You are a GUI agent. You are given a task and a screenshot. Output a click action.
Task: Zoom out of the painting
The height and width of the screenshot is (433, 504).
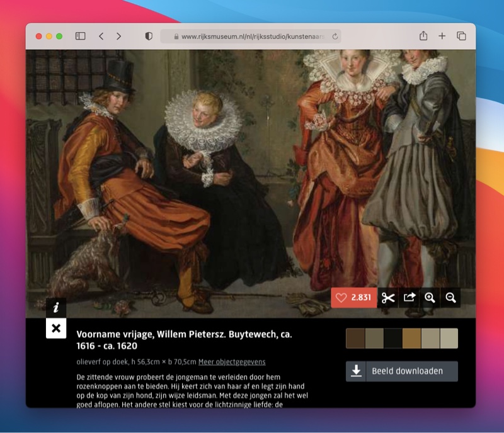tap(450, 298)
